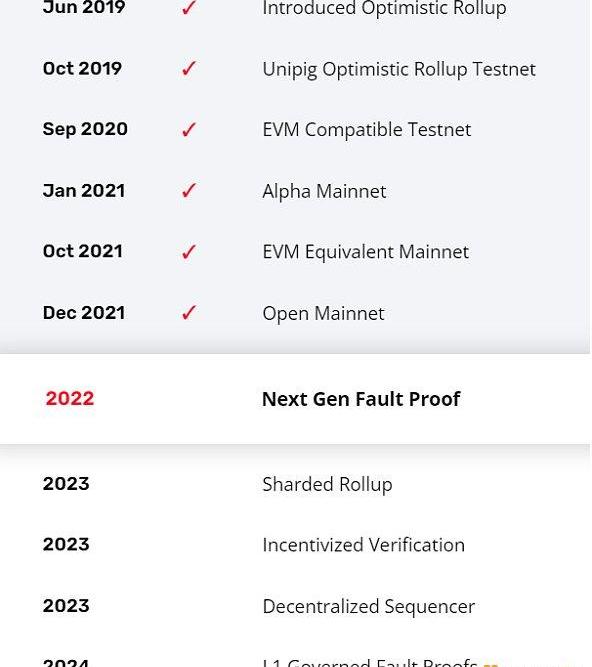
Task: Click the Unipig Optimistic Rollup Testnet entry
Action: 399,70
